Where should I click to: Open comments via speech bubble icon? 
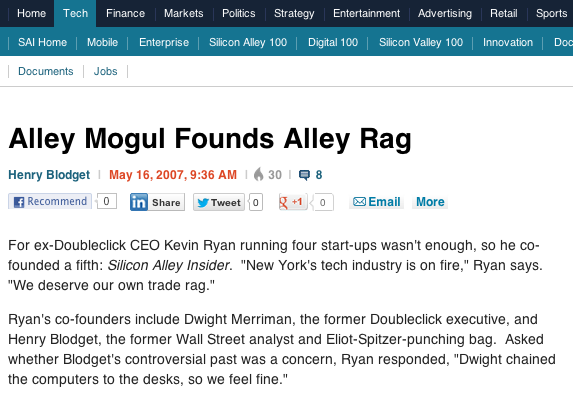[x=304, y=175]
